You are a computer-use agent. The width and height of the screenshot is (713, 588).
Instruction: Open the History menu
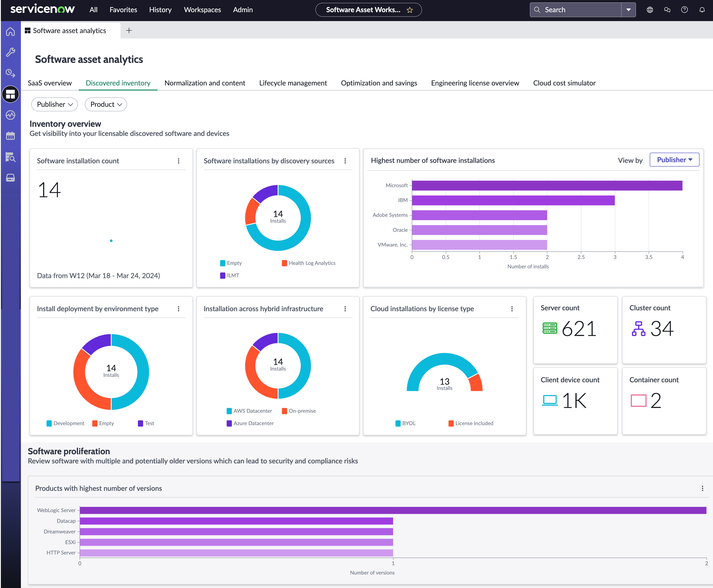(161, 10)
